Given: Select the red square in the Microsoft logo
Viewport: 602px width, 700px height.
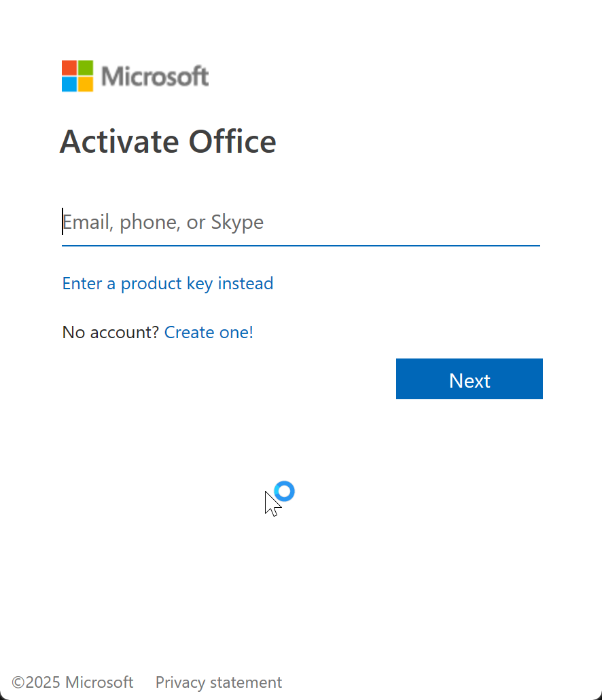Looking at the screenshot, I should 69,66.
